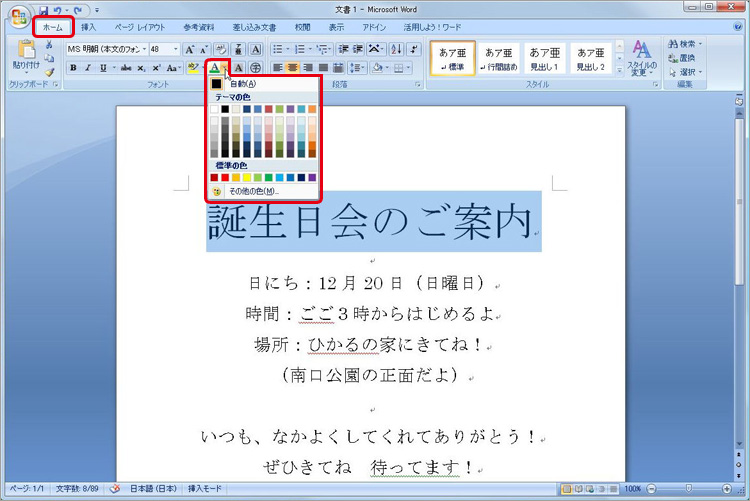This screenshot has width=750, height=501.
Task: Toggle align text right
Action: click(308, 68)
